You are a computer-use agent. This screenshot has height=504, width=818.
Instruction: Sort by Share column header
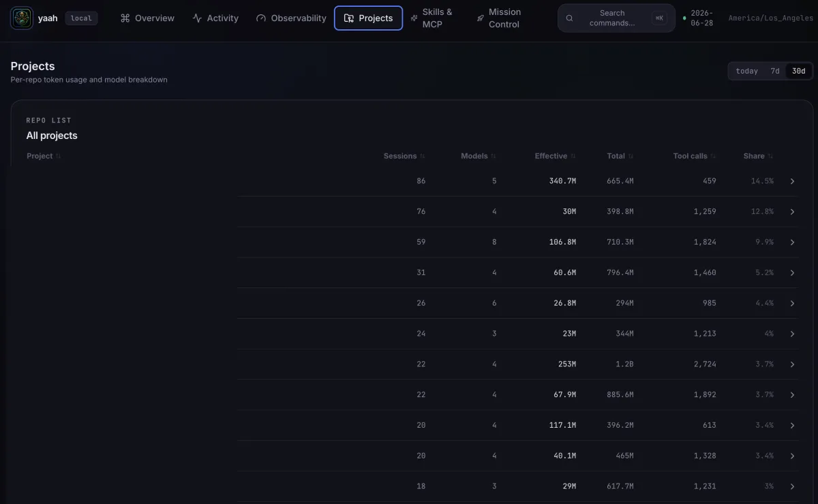[x=758, y=156]
